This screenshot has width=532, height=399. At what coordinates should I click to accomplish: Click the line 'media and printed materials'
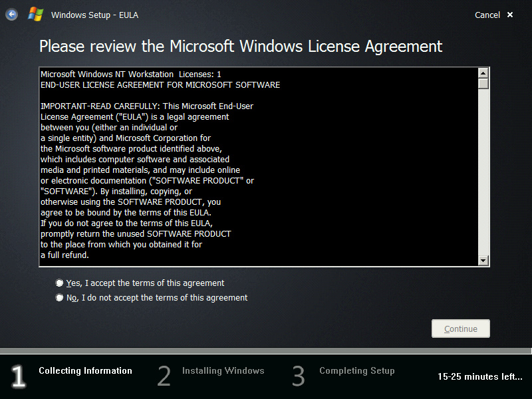pyautogui.click(x=140, y=170)
